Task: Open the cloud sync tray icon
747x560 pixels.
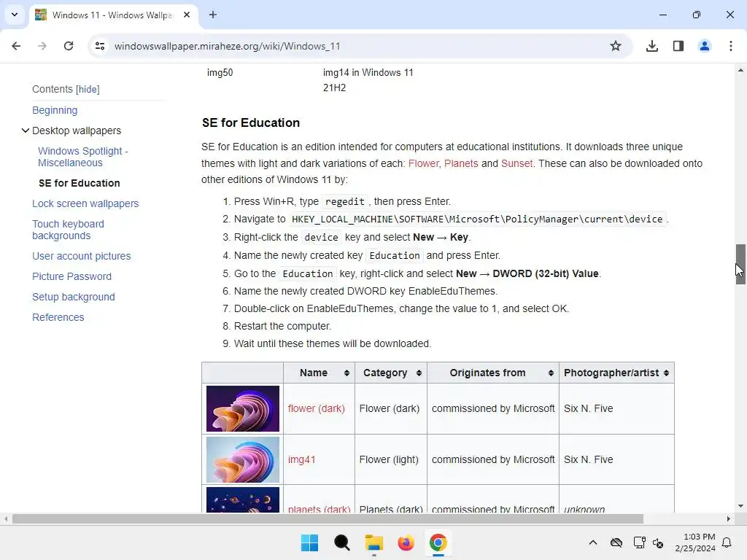Action: [x=616, y=542]
